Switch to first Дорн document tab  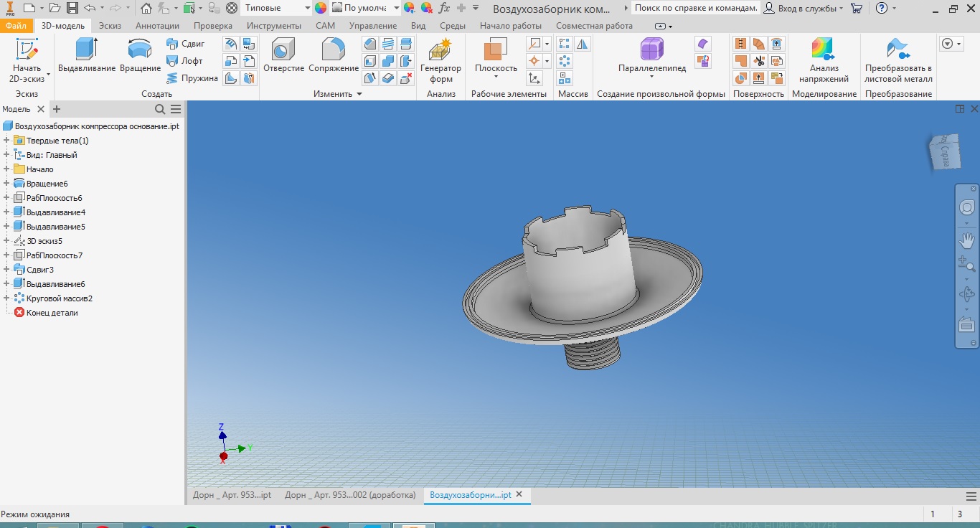pyautogui.click(x=232, y=495)
